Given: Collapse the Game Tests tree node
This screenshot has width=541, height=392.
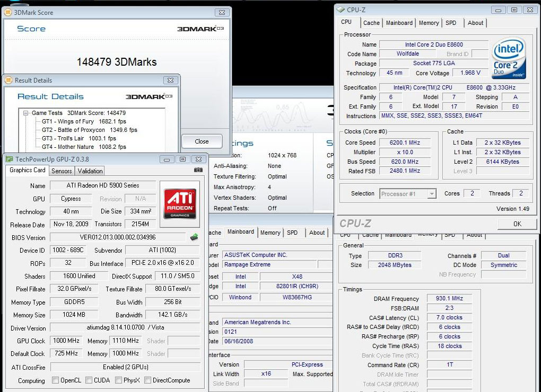Looking at the screenshot, I should click(26, 113).
